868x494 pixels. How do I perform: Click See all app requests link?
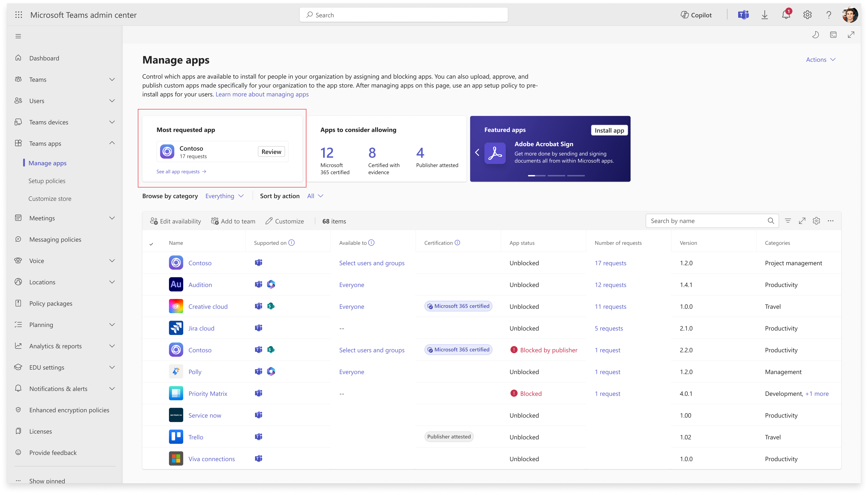point(181,171)
